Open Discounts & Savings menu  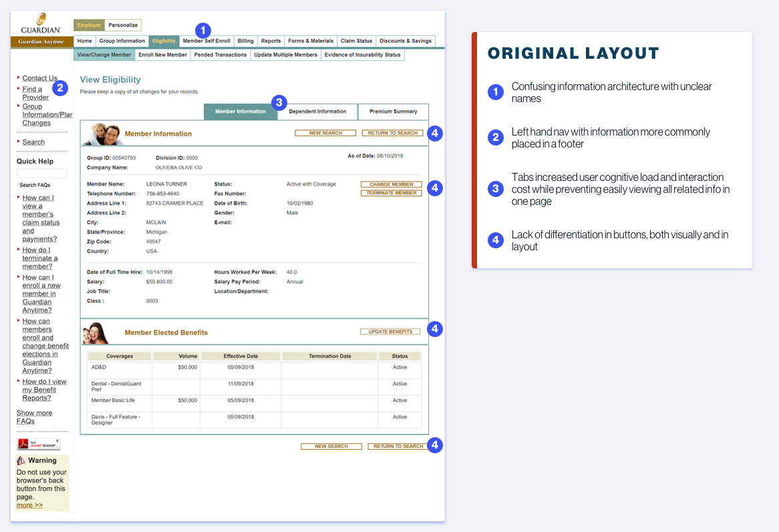point(406,41)
